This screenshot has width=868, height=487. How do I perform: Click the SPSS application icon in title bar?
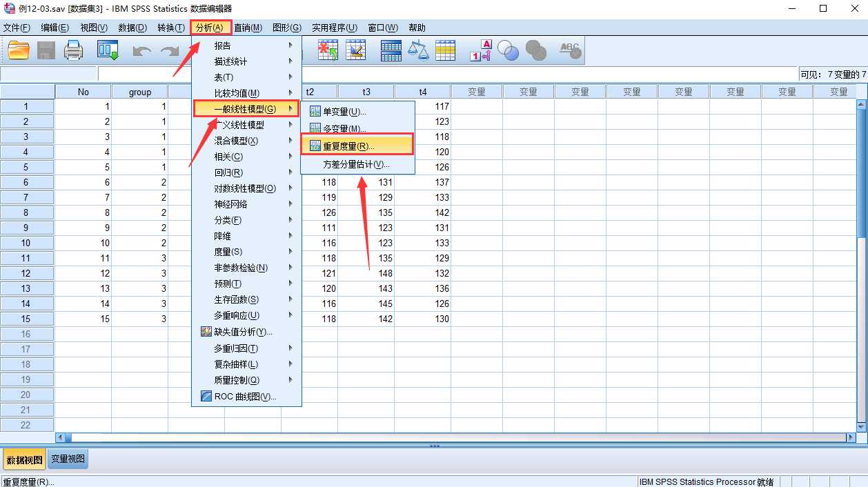(x=9, y=8)
